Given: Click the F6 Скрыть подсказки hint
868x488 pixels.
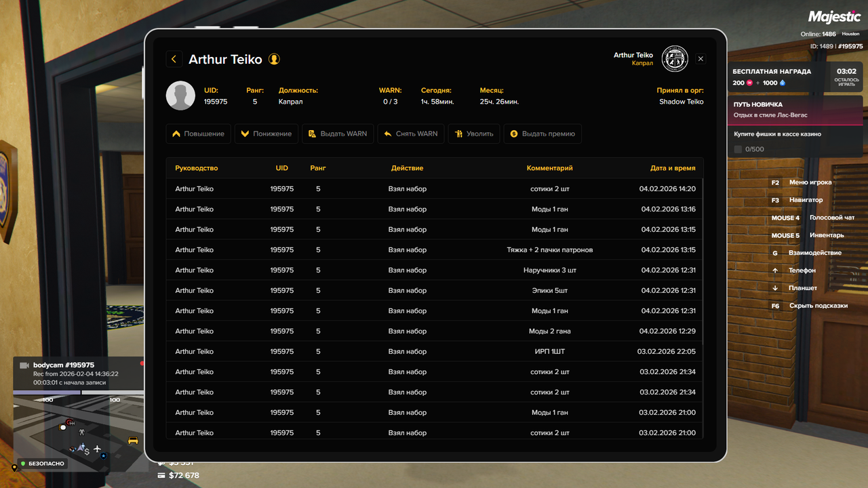Looking at the screenshot, I should [x=809, y=306].
